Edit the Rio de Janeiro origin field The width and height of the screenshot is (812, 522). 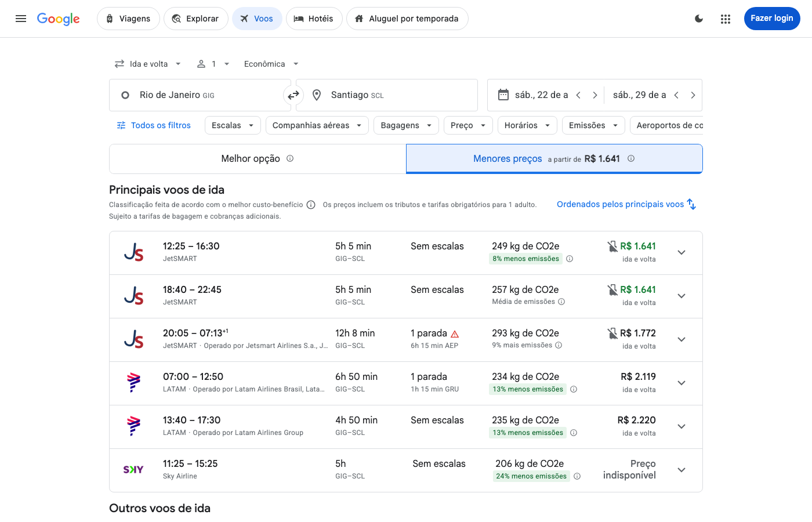point(200,95)
